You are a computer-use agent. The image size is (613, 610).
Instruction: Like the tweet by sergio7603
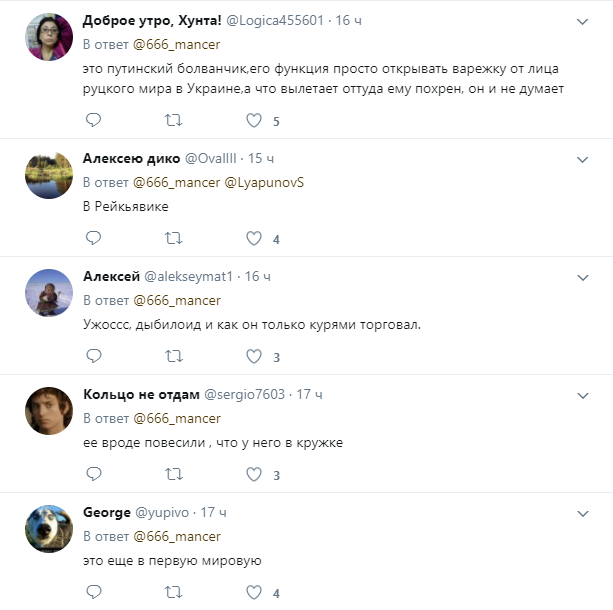coord(254,474)
